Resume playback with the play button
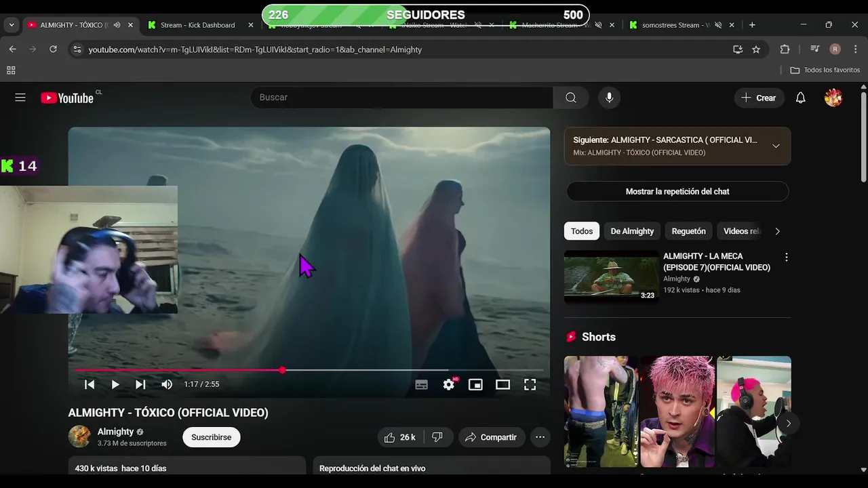This screenshot has width=868, height=488. tap(115, 384)
